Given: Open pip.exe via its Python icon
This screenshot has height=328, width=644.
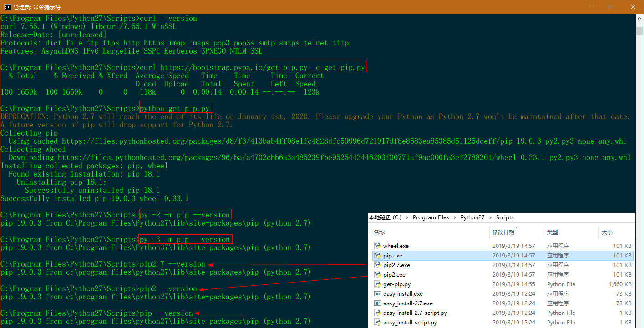Looking at the screenshot, I should (377, 256).
